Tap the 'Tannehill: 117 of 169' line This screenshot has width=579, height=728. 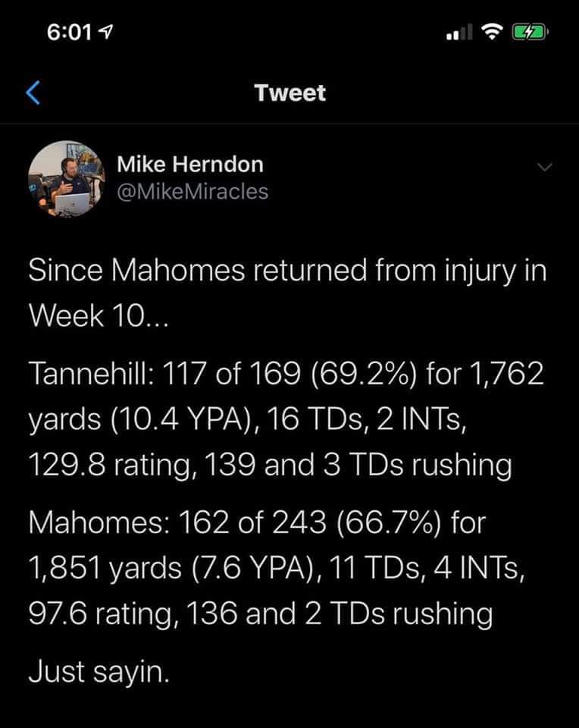point(286,373)
